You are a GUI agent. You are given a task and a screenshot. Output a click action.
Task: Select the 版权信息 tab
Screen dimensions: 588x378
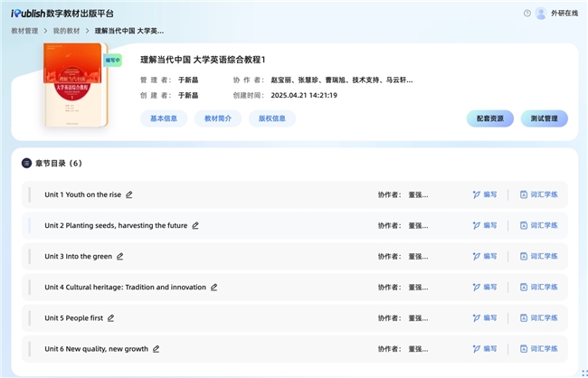(x=271, y=118)
